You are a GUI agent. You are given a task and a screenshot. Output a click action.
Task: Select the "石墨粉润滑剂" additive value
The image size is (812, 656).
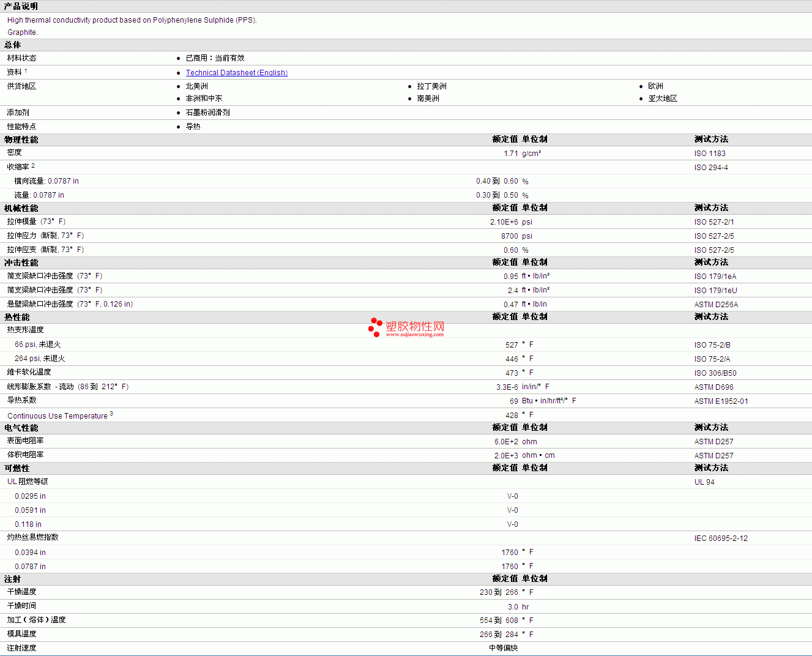(x=208, y=113)
